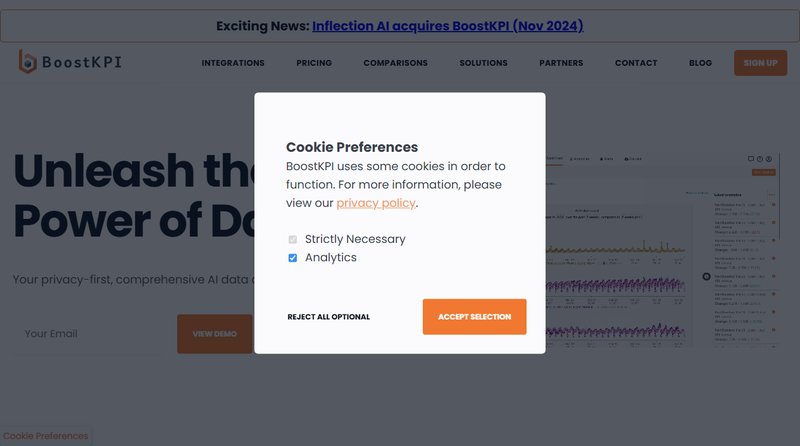Follow the Inflection AI acquires BoostKPI link

[447, 26]
